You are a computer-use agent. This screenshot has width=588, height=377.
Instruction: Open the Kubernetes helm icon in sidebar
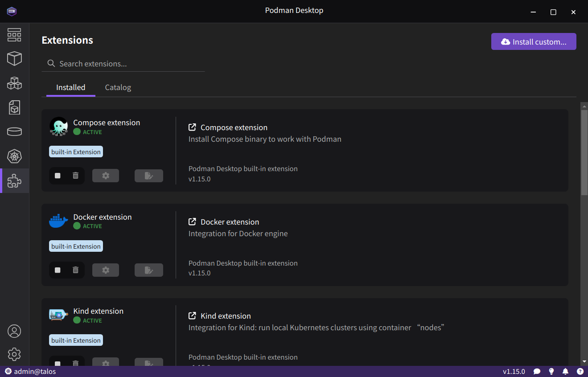(14, 156)
